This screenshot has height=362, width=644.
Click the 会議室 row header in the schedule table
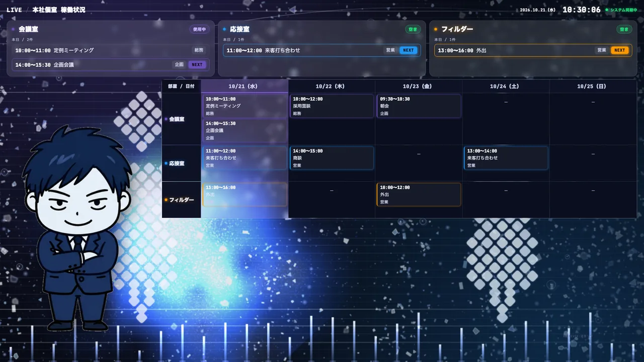coord(182,119)
